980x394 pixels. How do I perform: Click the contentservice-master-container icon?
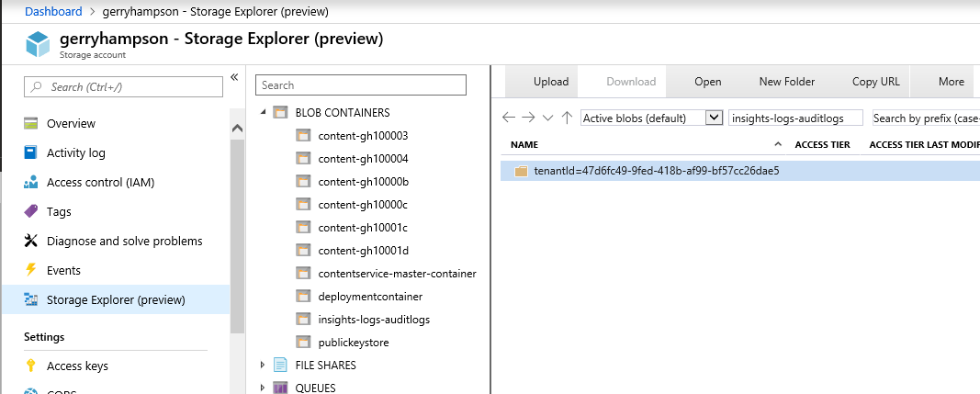tap(303, 274)
